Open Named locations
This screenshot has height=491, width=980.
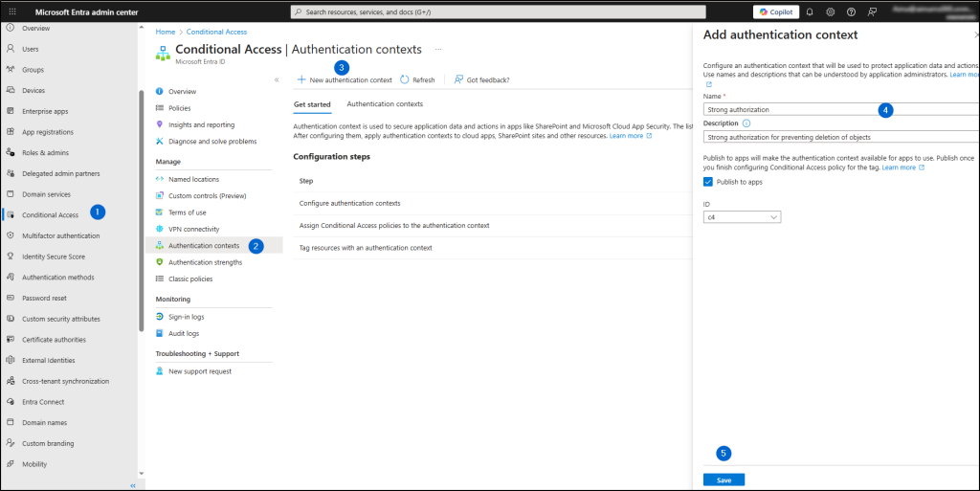click(193, 179)
